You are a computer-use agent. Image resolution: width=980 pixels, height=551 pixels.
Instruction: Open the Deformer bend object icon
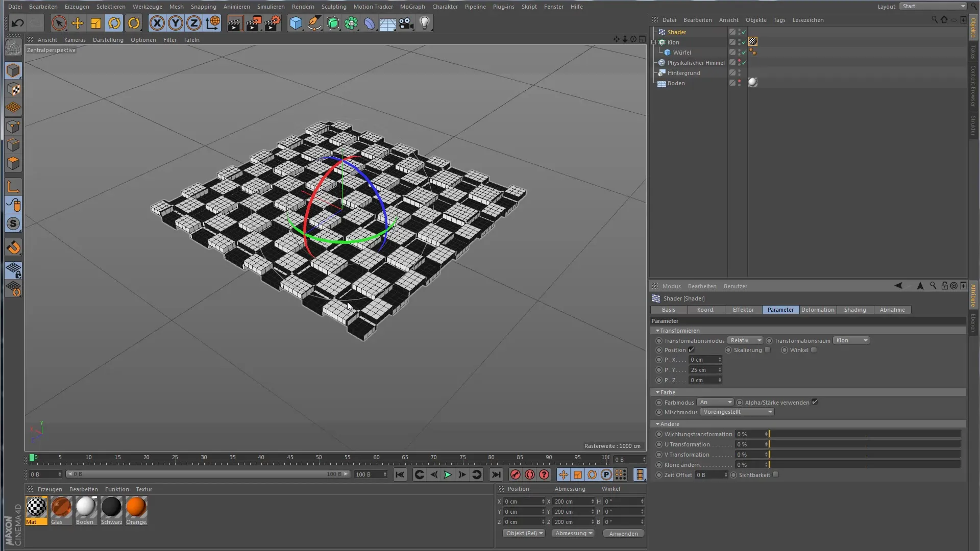(370, 23)
